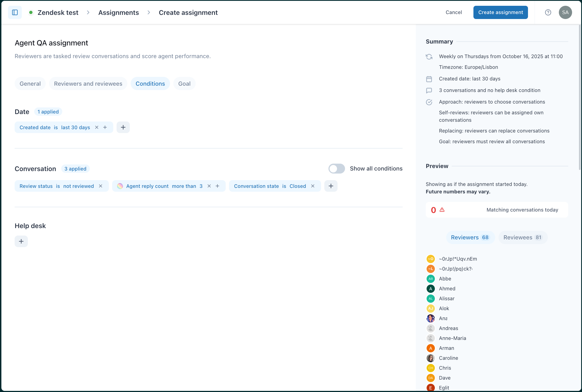Open the Created date field selector
This screenshot has width=582, height=392.
[x=35, y=127]
